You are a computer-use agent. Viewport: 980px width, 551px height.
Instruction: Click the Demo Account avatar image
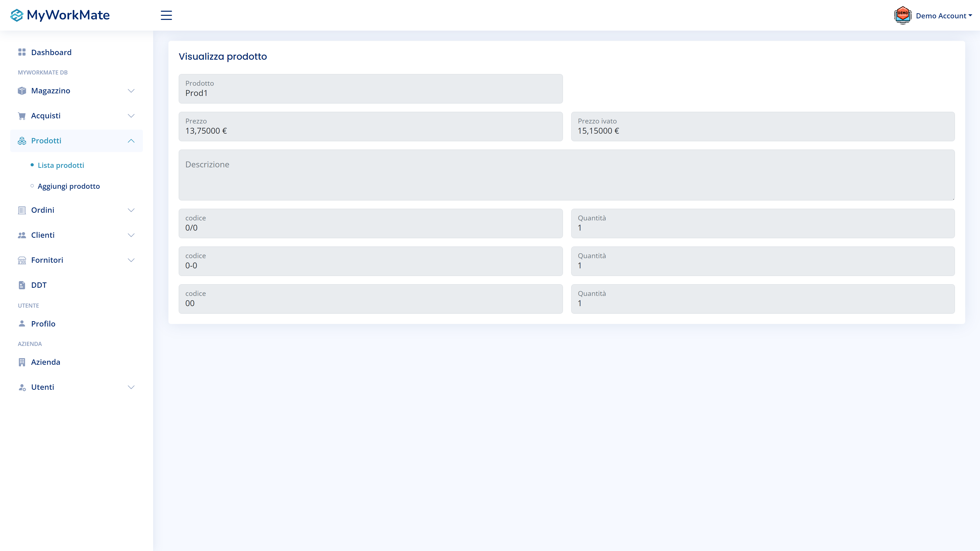(902, 15)
